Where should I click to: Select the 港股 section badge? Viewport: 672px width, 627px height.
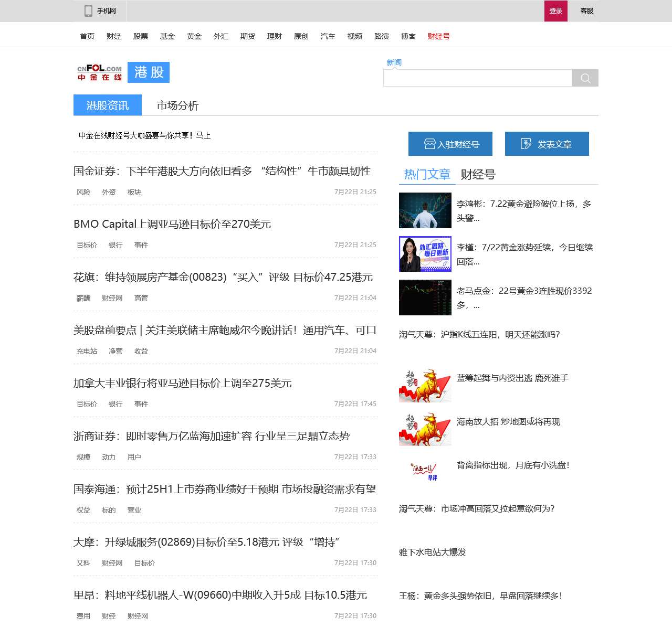coord(148,72)
